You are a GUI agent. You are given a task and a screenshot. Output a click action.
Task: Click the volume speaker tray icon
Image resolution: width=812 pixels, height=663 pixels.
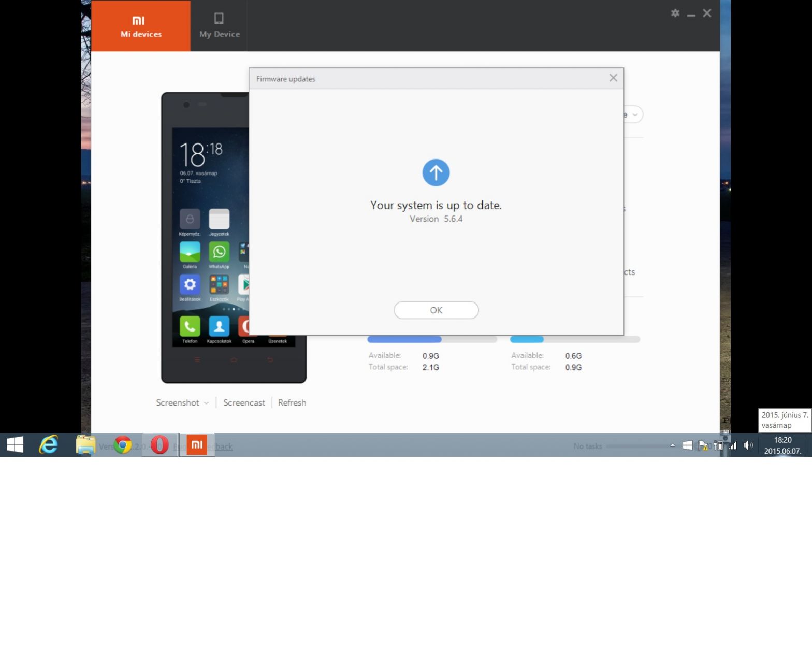(748, 445)
